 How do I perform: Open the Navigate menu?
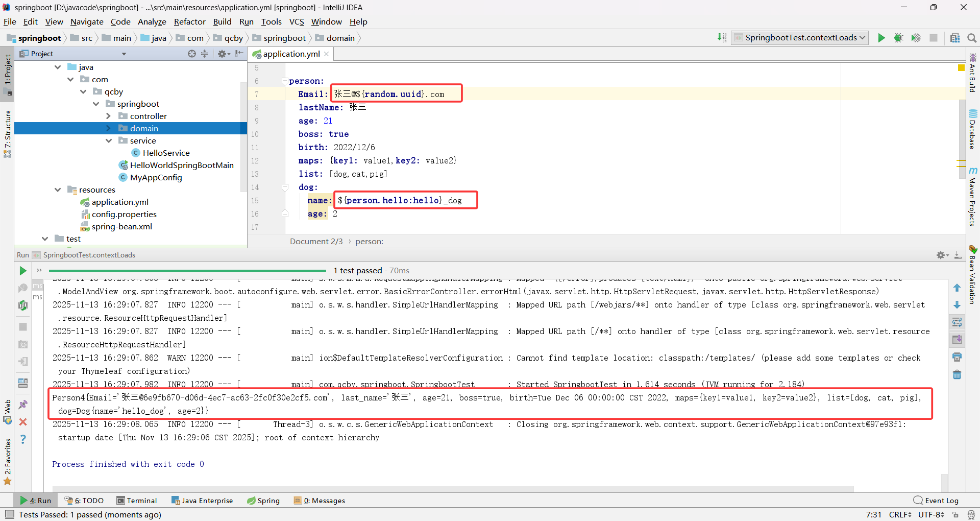[87, 22]
